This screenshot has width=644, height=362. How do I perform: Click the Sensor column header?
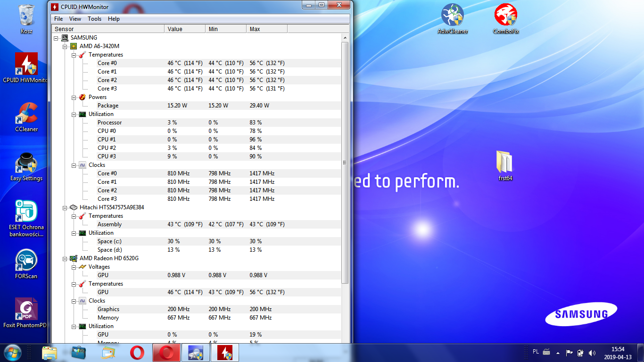point(108,29)
